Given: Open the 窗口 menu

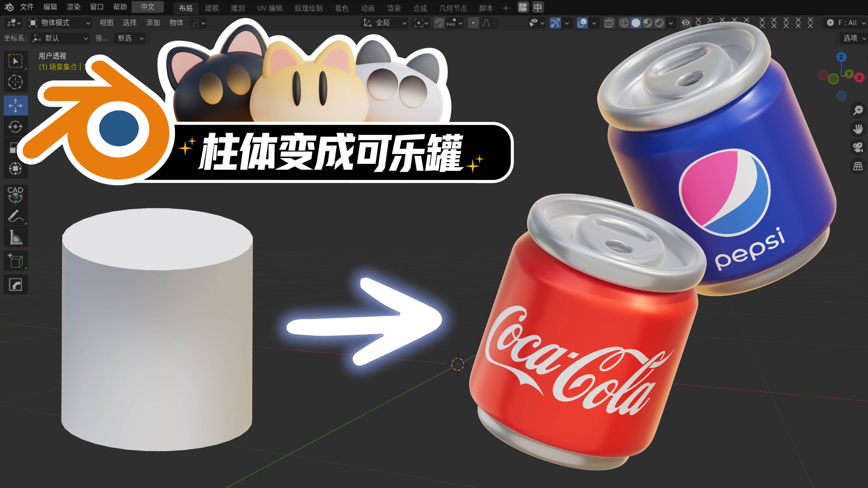Looking at the screenshot, I should (x=97, y=7).
